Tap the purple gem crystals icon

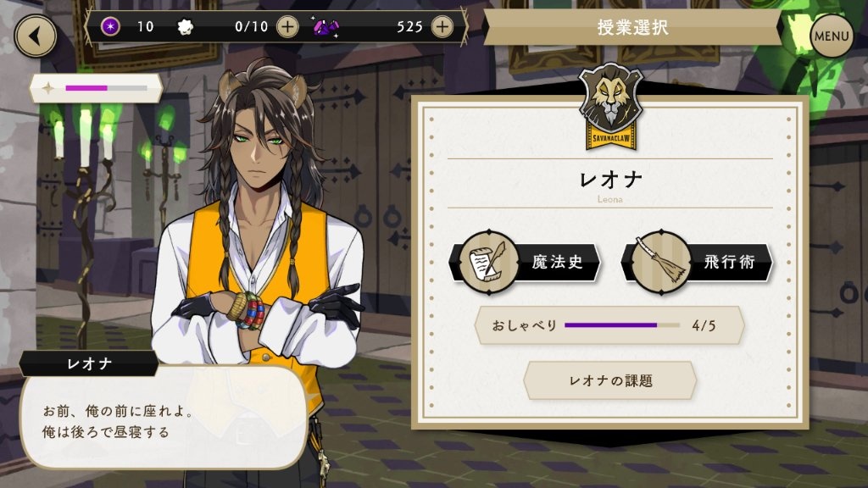coord(325,26)
